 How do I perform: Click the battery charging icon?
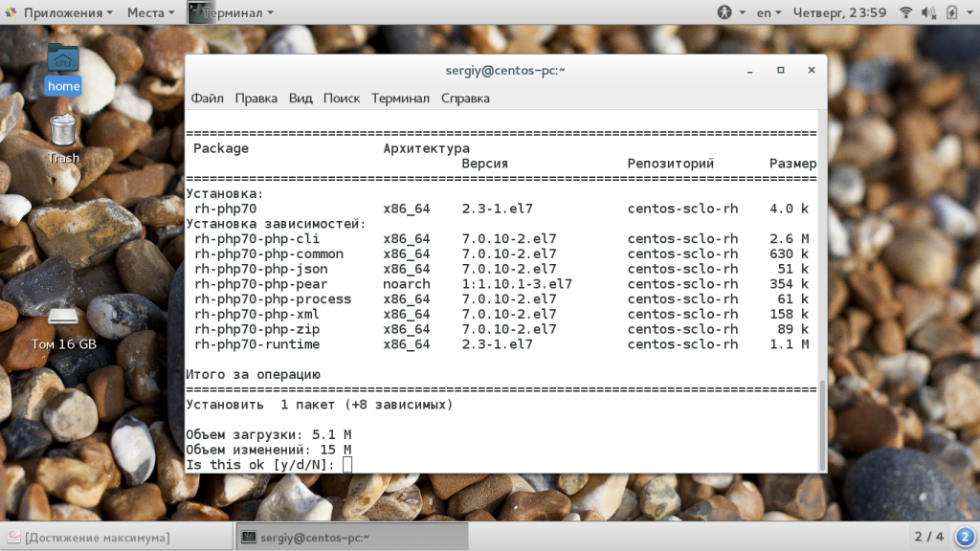[x=951, y=12]
